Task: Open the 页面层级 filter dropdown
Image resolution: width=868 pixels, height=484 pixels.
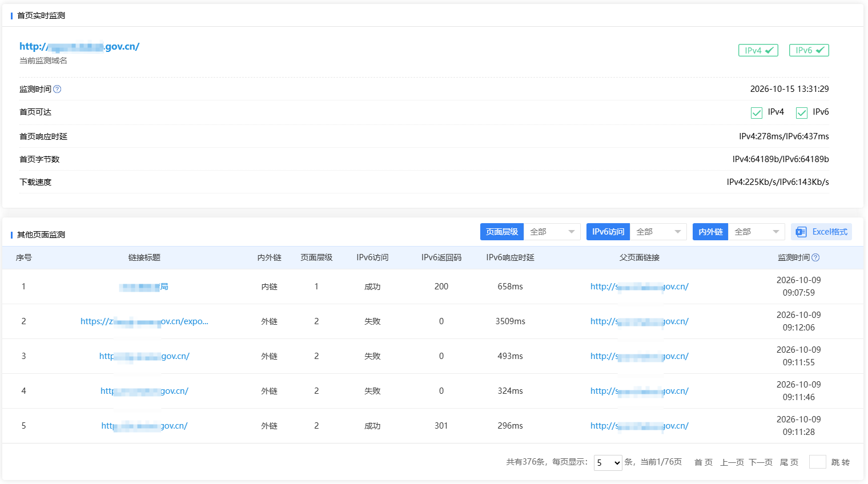Action: point(552,232)
